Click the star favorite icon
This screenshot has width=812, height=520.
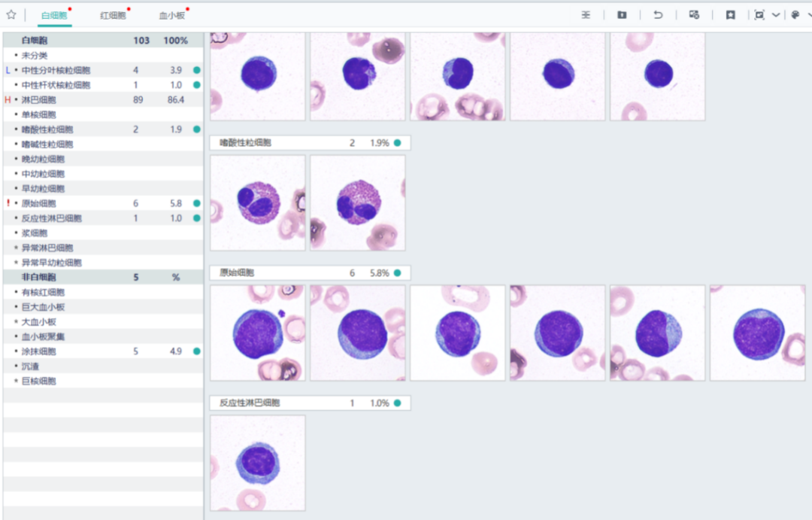[11, 14]
